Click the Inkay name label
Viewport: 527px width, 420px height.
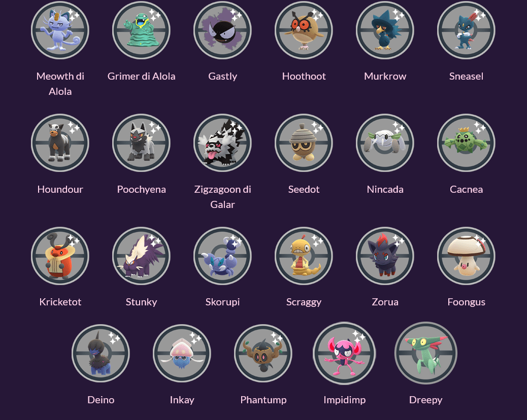click(182, 400)
